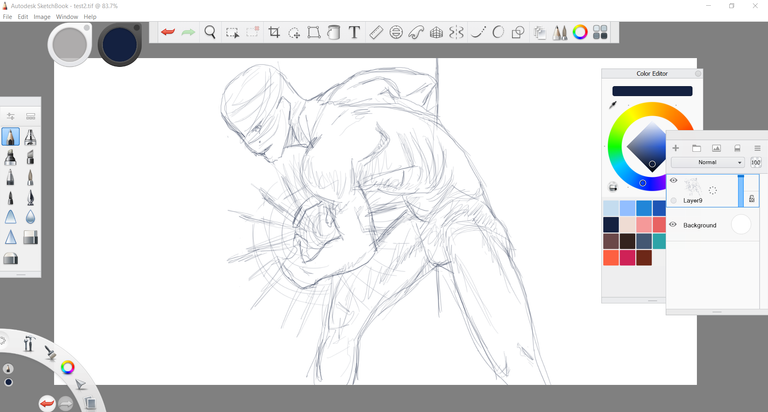Toggle the Symmetry tool
Viewport: 768px width, 412px height.
tap(456, 32)
